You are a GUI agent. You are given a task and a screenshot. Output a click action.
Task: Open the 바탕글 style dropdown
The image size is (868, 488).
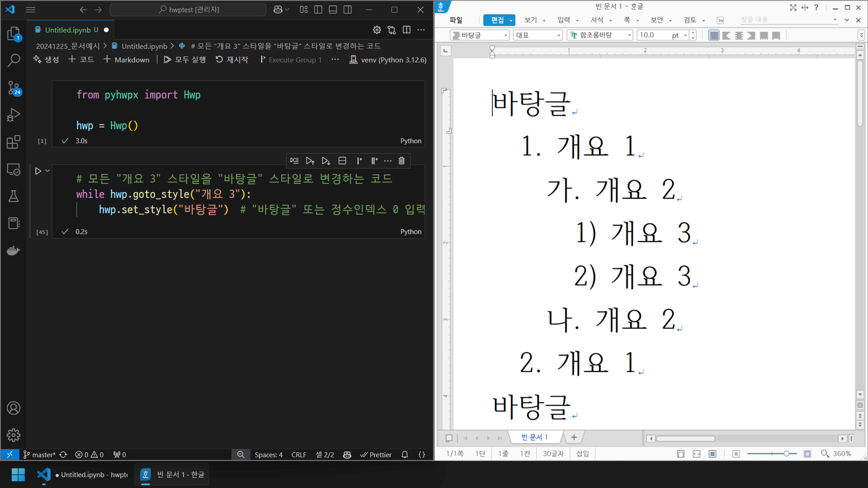click(x=506, y=35)
